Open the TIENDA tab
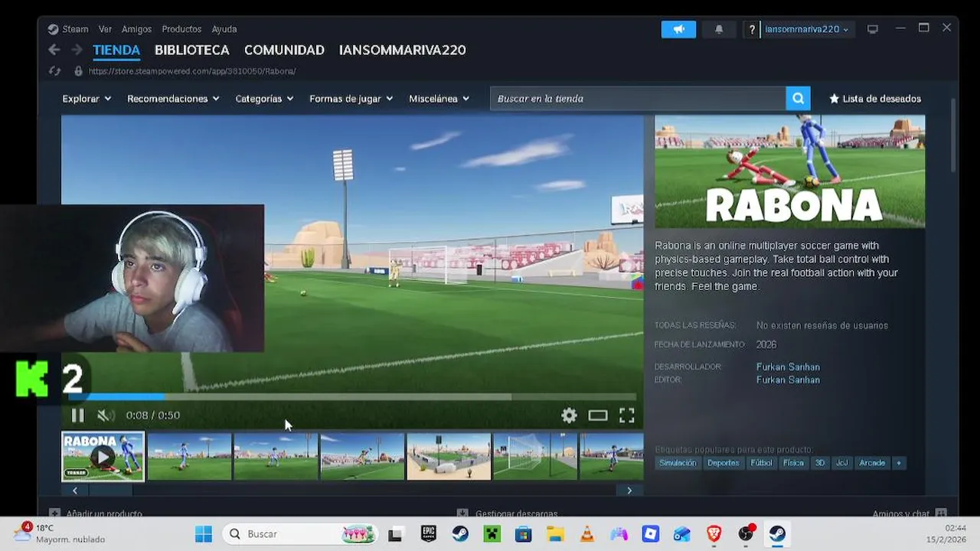This screenshot has width=980, height=551. 116,50
